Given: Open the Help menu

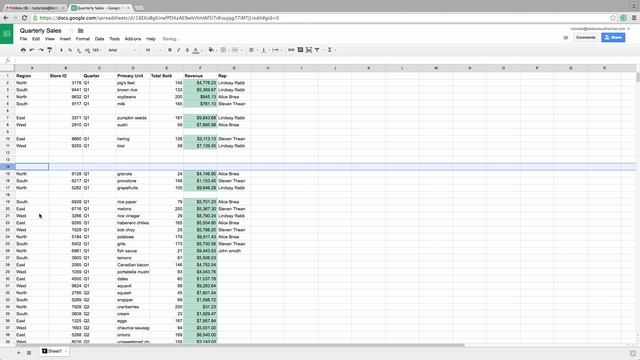Looking at the screenshot, I should point(151,39).
